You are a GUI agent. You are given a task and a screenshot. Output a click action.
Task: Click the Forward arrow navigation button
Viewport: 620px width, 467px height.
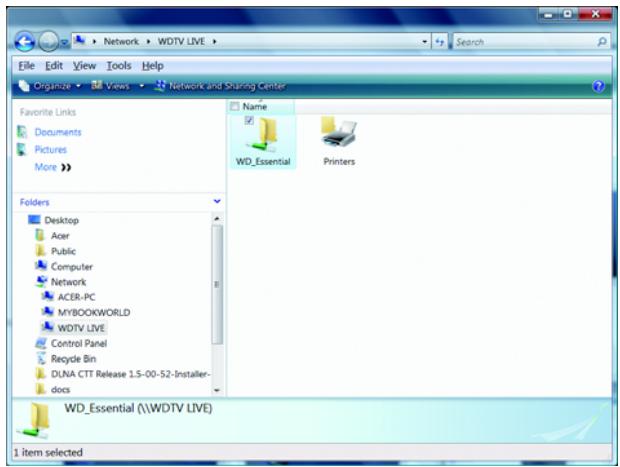coord(48,41)
